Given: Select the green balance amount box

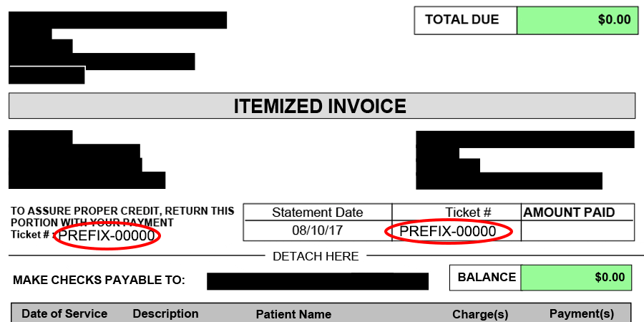Looking at the screenshot, I should click(x=576, y=278).
